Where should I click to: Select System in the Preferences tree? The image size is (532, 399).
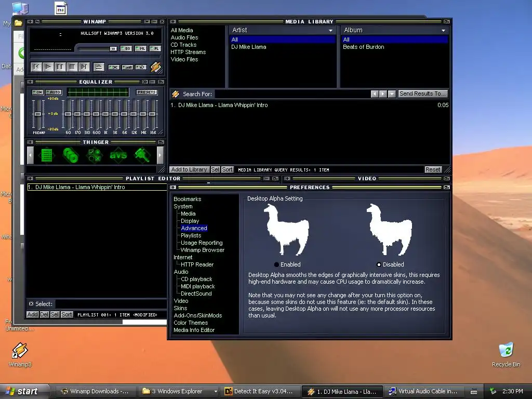click(x=183, y=206)
